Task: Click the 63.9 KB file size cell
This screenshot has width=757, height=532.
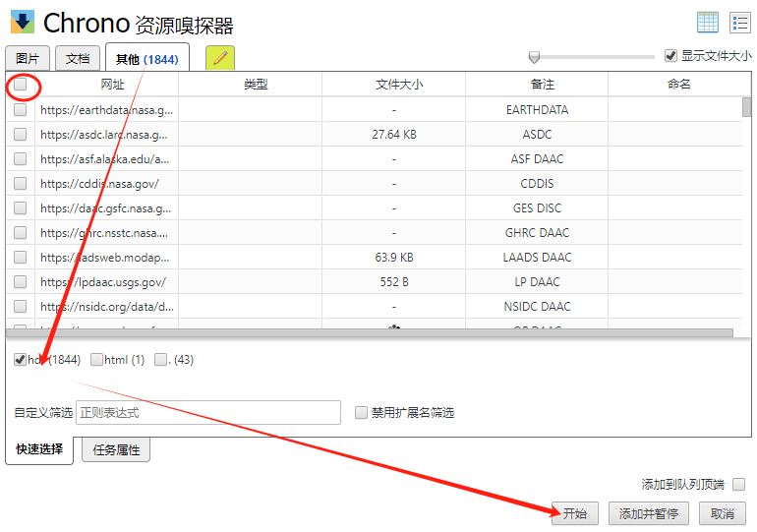Action: click(x=394, y=258)
